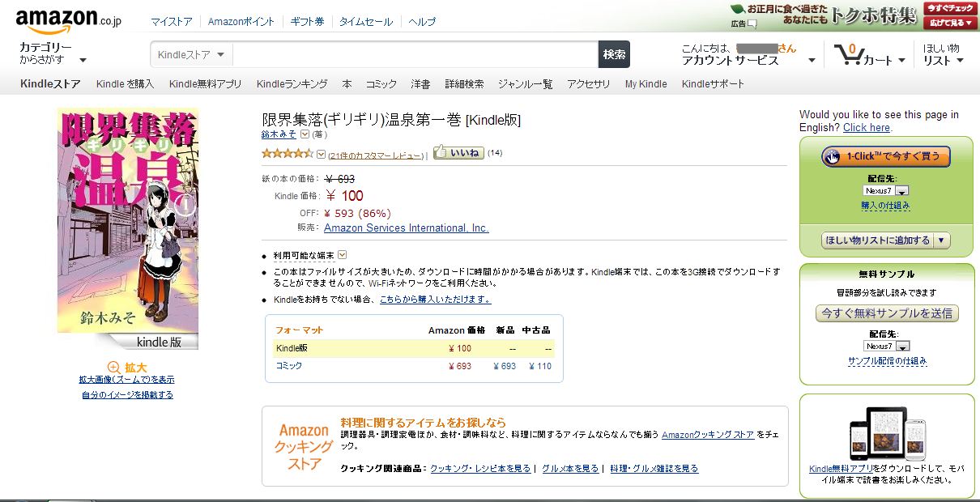Open the Amazon.co.jp logo home link
This screenshot has height=502, width=980.
pyautogui.click(x=68, y=19)
